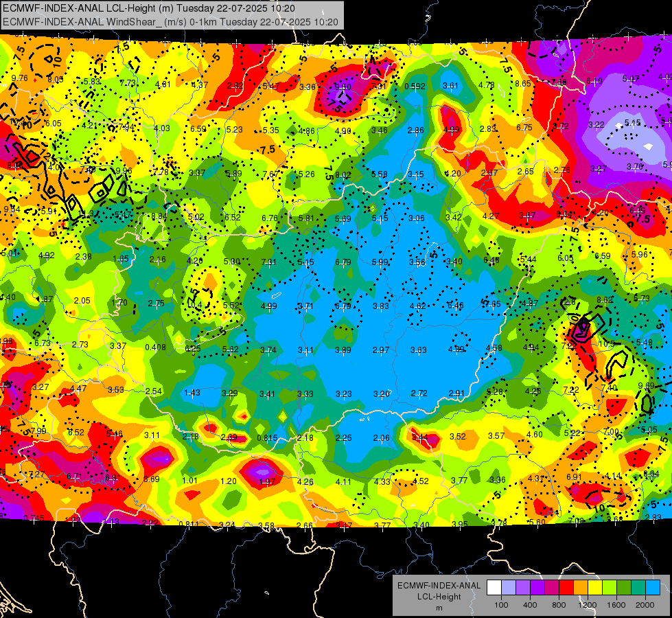Screen dimensions: 672x618
Task: Click the wind shear value 8.65
Action: pos(523,84)
